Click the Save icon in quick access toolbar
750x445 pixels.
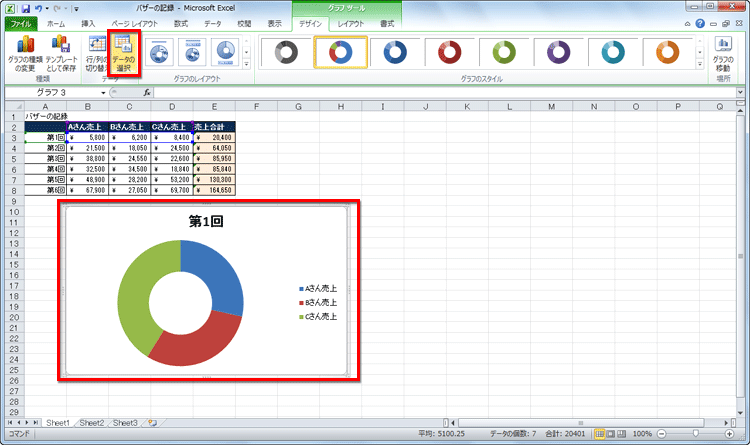tap(25, 6)
